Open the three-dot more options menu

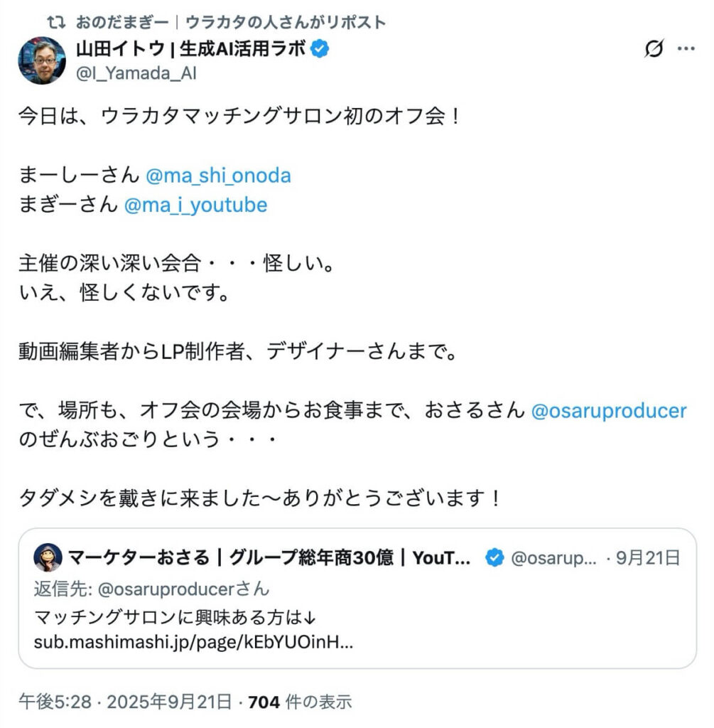click(x=686, y=50)
